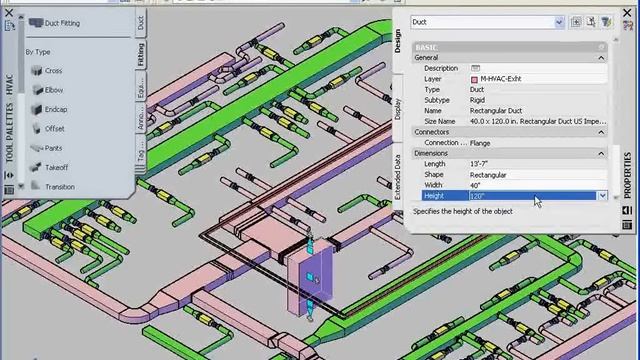Click the Height value field 120"
Screen dimensions: 640x360
tap(533, 196)
